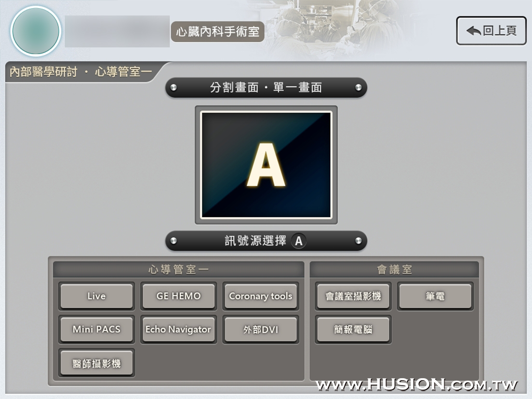Choose 會議室攝影機 conference camera
Image resolution: width=532 pixels, height=399 pixels.
click(x=353, y=296)
